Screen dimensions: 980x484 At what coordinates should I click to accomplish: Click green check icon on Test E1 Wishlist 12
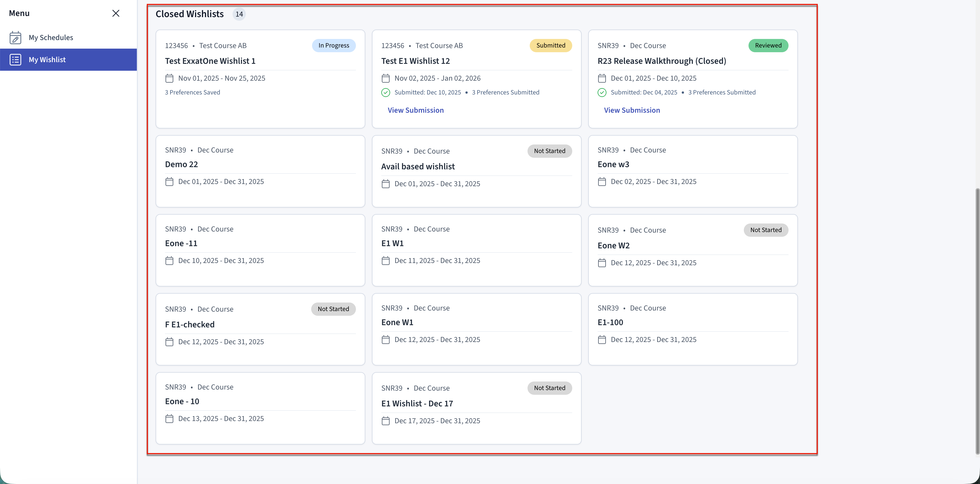tap(385, 93)
